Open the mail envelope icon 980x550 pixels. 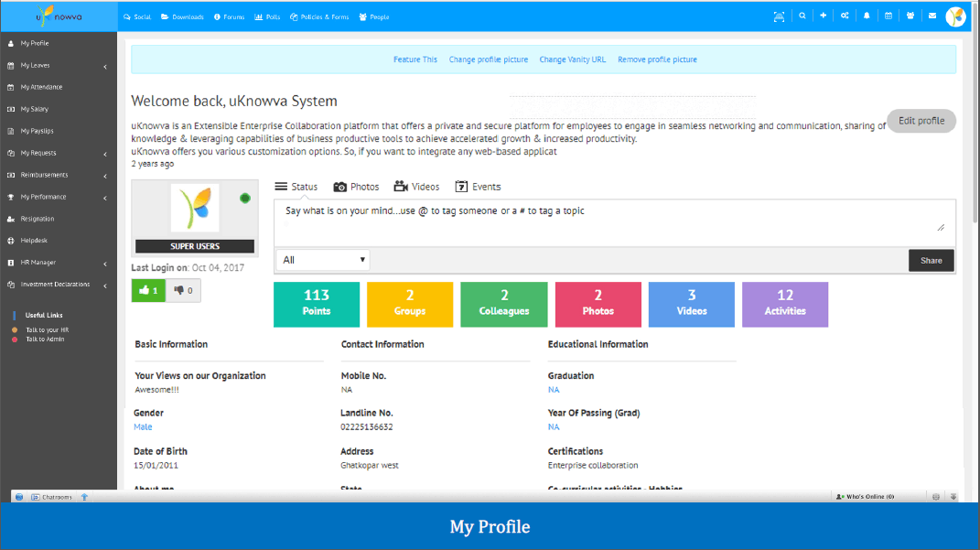pos(932,16)
